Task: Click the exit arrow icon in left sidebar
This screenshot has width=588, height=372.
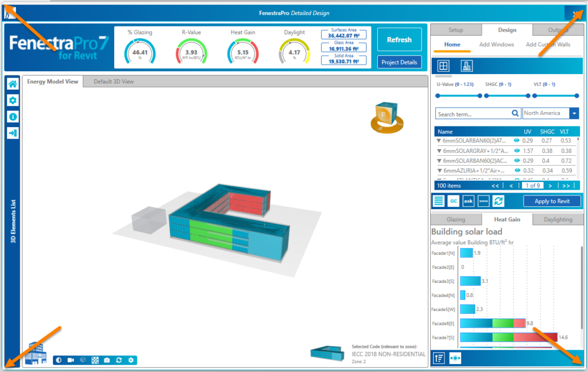Action: tap(13, 133)
